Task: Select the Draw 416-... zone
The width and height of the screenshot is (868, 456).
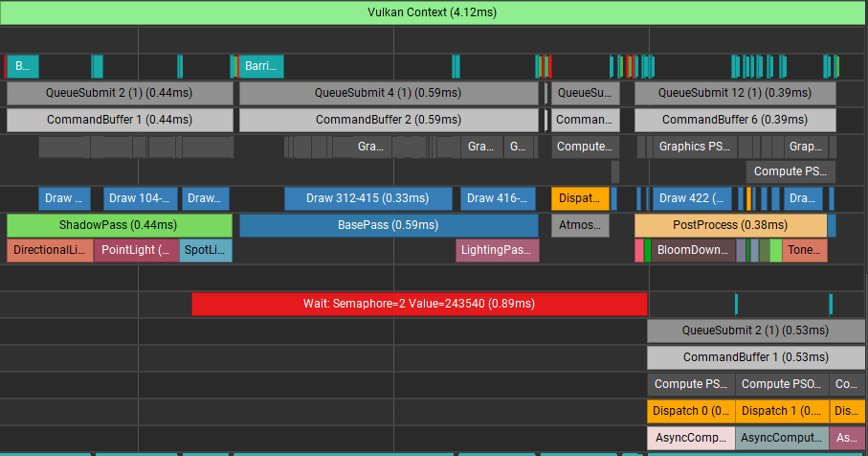Action: click(x=499, y=198)
